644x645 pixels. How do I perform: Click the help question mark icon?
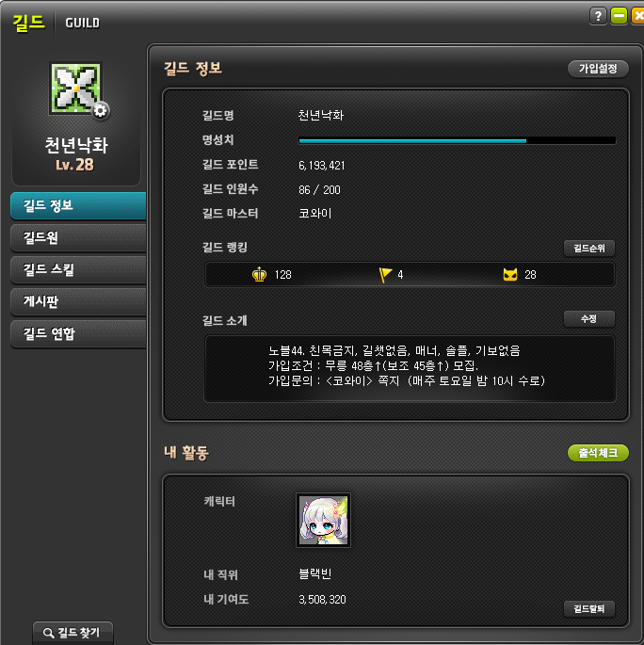598,16
